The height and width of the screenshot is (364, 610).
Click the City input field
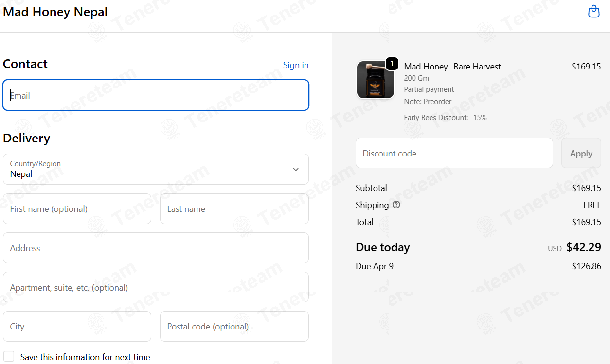pos(77,327)
